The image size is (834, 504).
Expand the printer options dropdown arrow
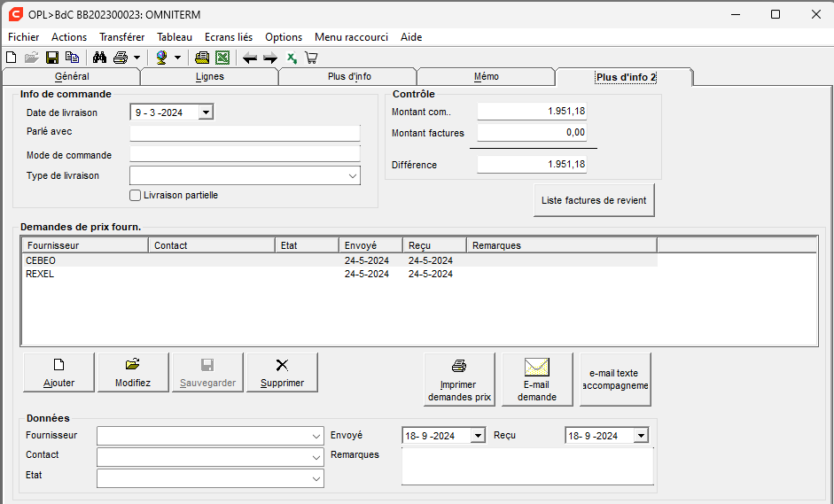coord(136,58)
